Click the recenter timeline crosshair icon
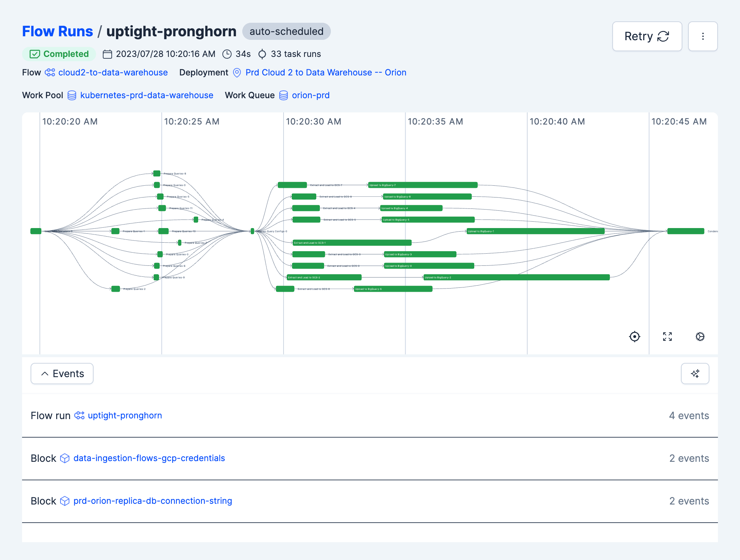 tap(634, 336)
